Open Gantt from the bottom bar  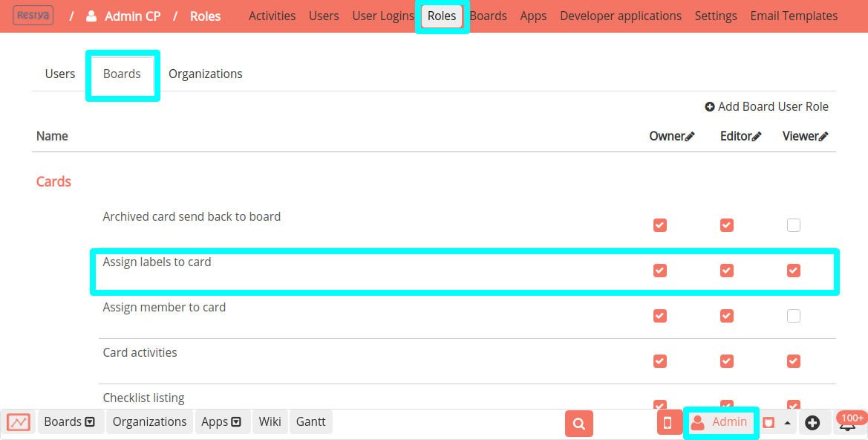(x=310, y=421)
